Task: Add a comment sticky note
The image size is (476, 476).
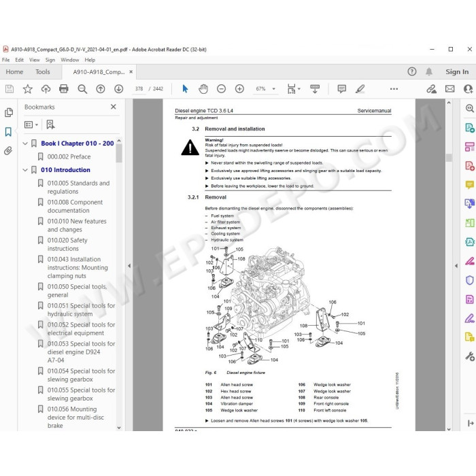Action: (x=342, y=89)
